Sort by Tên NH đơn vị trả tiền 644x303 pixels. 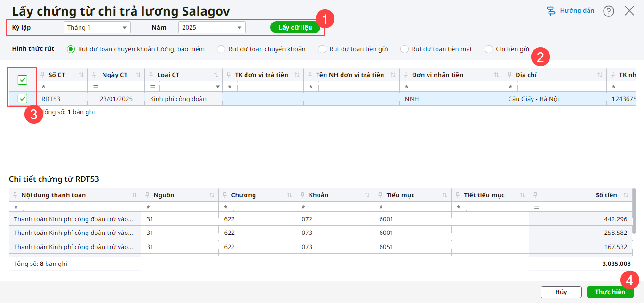click(x=393, y=75)
